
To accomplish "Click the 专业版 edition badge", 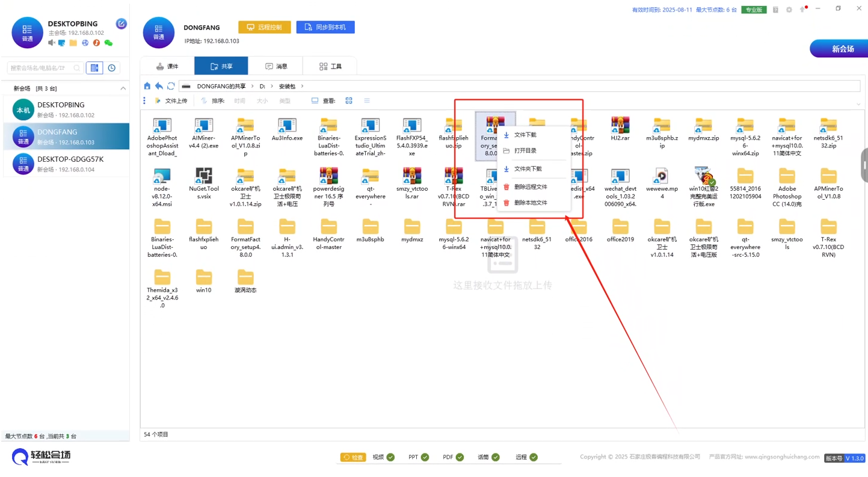I will 753,10.
